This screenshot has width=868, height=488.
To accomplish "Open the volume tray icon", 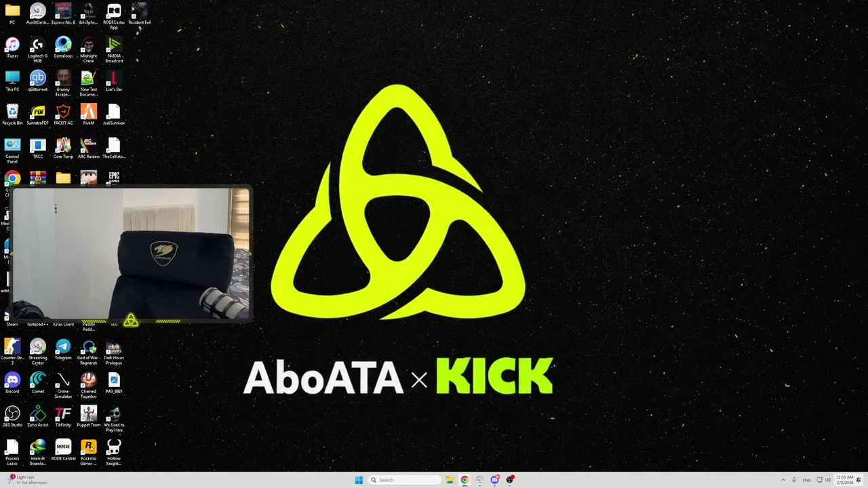I will point(828,480).
